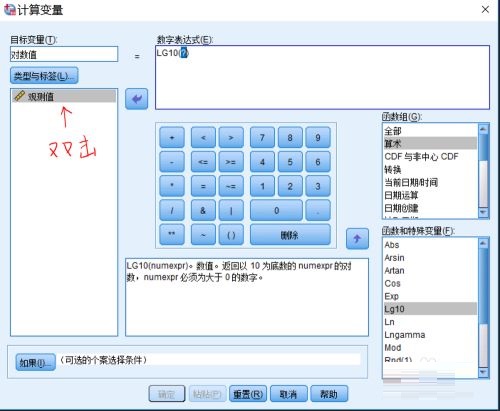The height and width of the screenshot is (411, 500).
Task: Click the 帮助 help button
Action: coord(329,394)
